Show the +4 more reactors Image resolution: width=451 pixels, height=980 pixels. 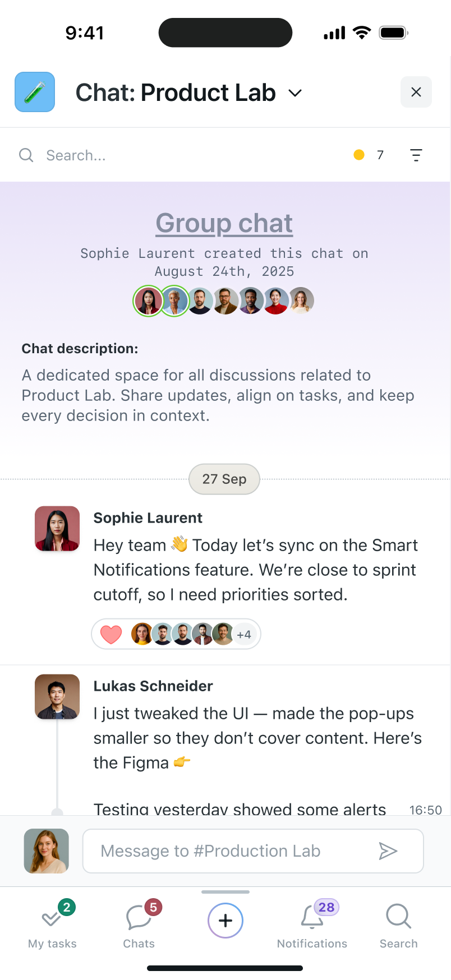pos(244,635)
